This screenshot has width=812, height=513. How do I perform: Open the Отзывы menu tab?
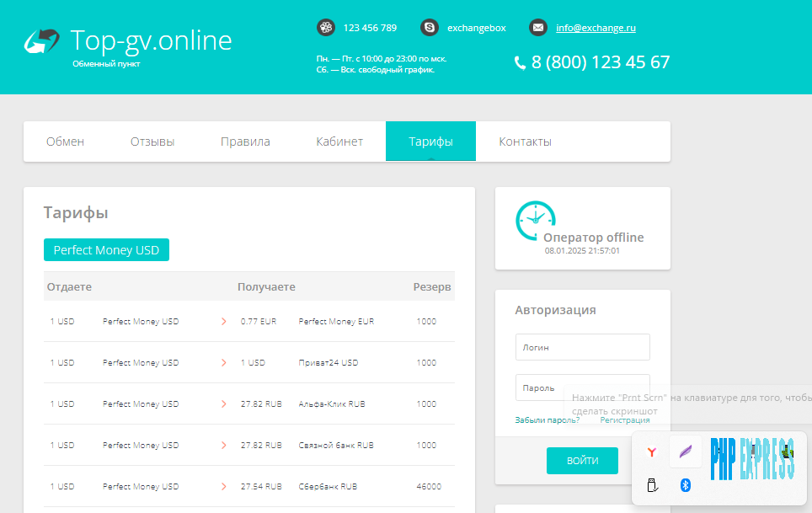tap(152, 142)
